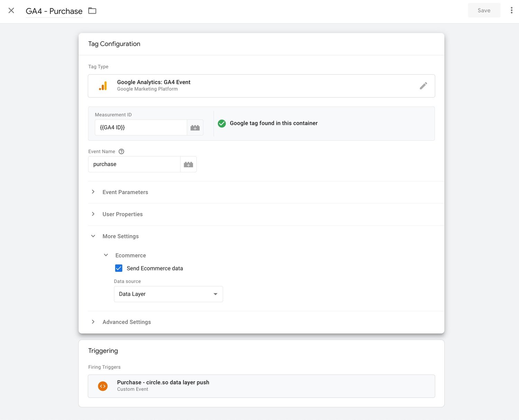
Task: Click the Google tag found in this container text
Action: click(x=274, y=123)
